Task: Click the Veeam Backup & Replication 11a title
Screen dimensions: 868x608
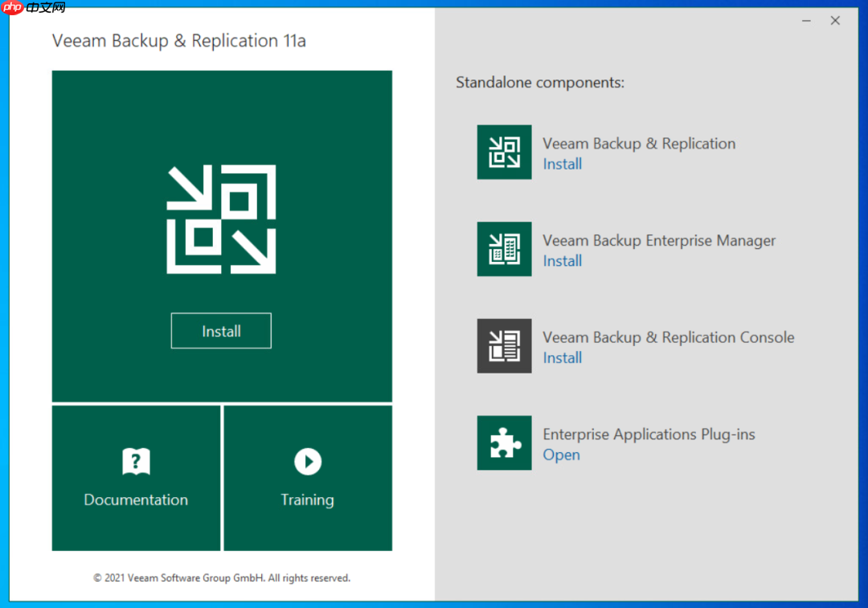Action: click(x=178, y=40)
